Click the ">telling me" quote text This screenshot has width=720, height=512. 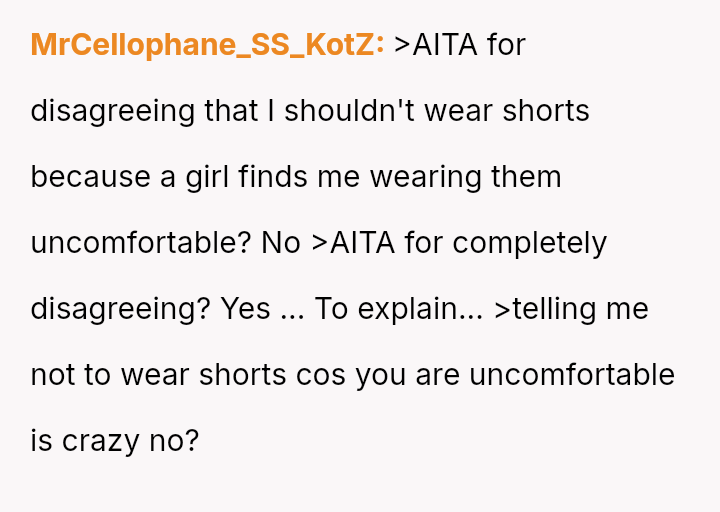pyautogui.click(x=572, y=309)
